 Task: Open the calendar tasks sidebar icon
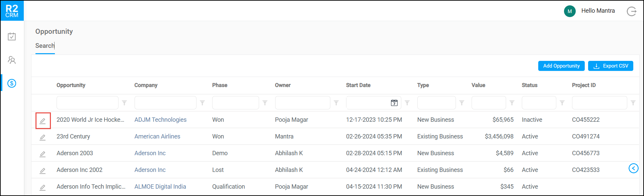pyautogui.click(x=12, y=36)
